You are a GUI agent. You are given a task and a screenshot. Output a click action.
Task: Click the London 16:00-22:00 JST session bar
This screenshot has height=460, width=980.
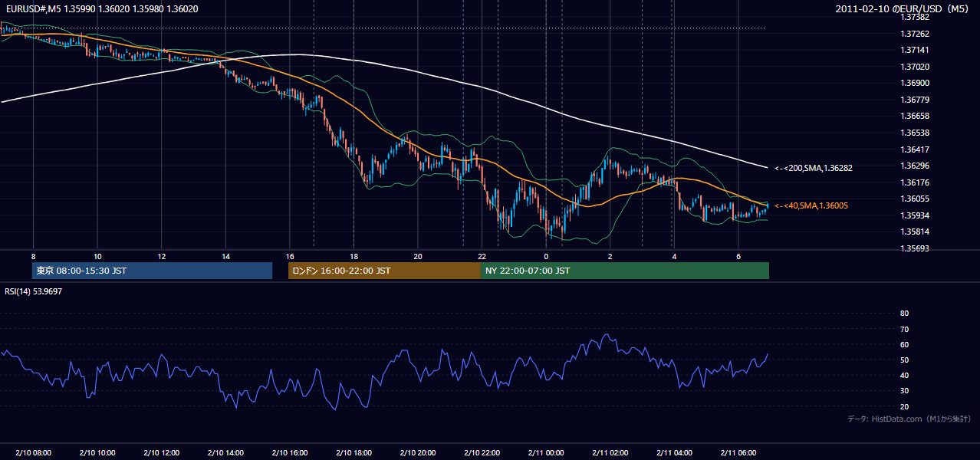click(x=384, y=271)
